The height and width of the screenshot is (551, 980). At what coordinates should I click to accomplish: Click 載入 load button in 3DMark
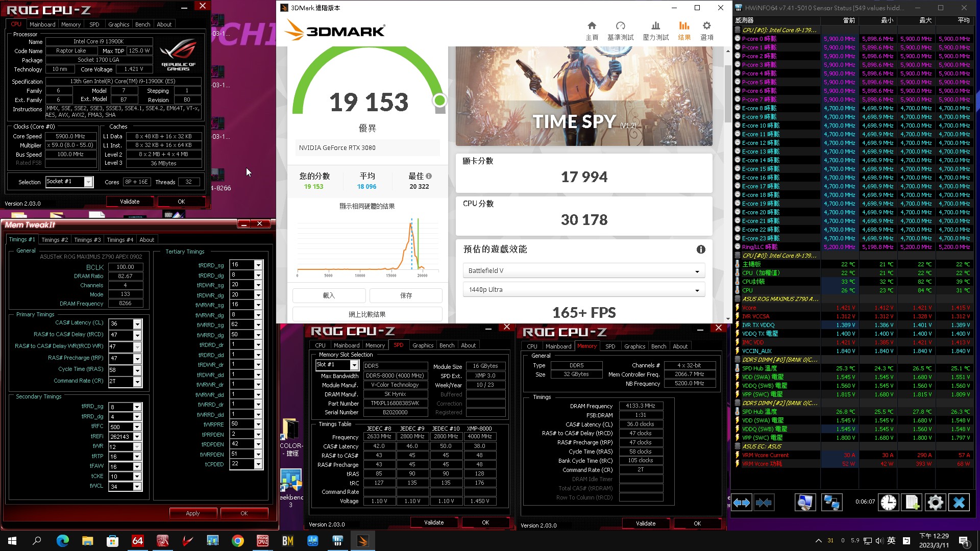(x=329, y=295)
